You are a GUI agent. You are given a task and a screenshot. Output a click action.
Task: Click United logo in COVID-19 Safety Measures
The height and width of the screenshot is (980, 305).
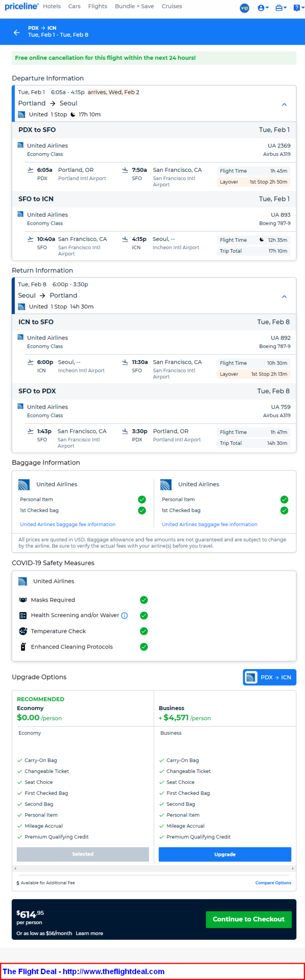(x=23, y=581)
